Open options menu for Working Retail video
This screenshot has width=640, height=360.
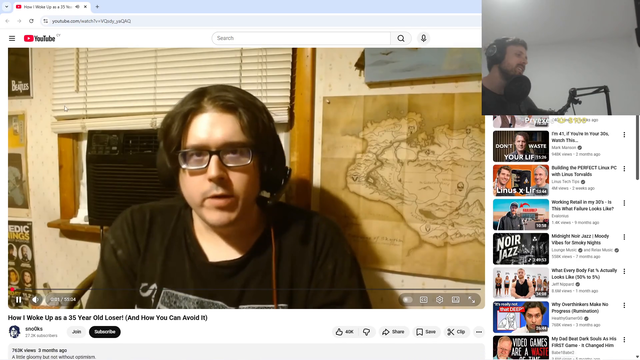coord(624,203)
